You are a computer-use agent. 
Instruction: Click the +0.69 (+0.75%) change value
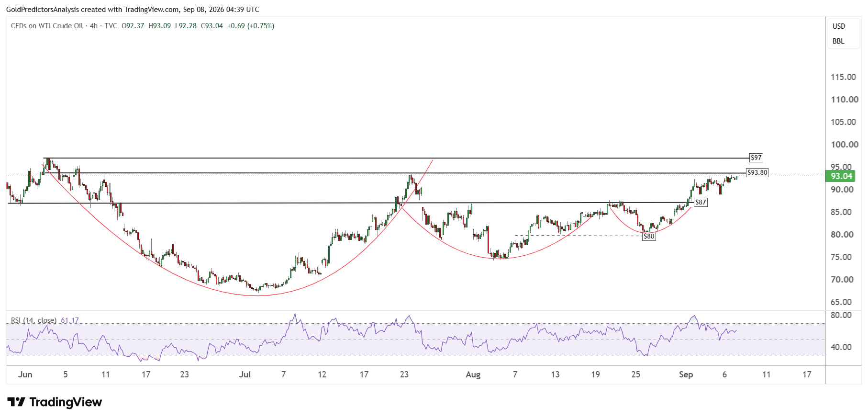pos(250,26)
